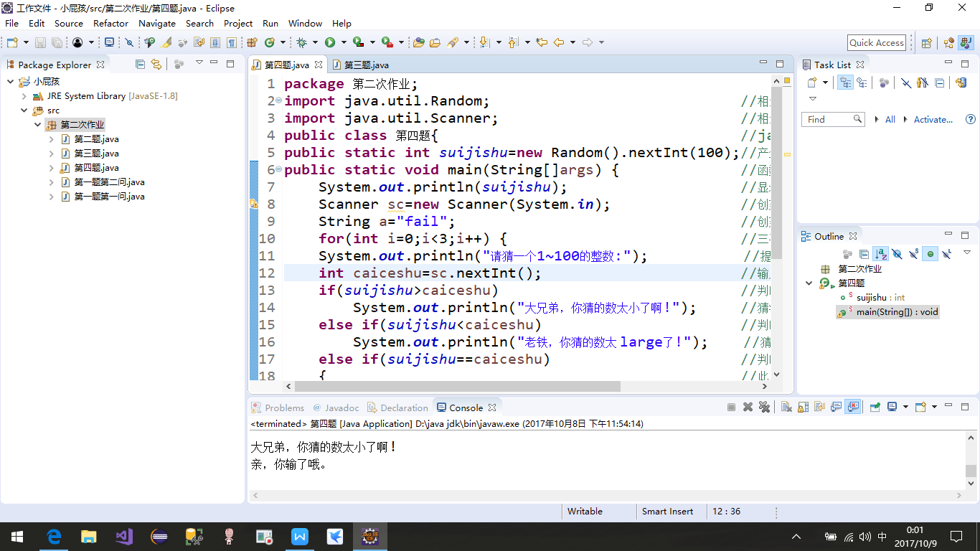Click Link with Editor in Package Explorer
Viewport: 980px width, 551px height.
[x=156, y=64]
